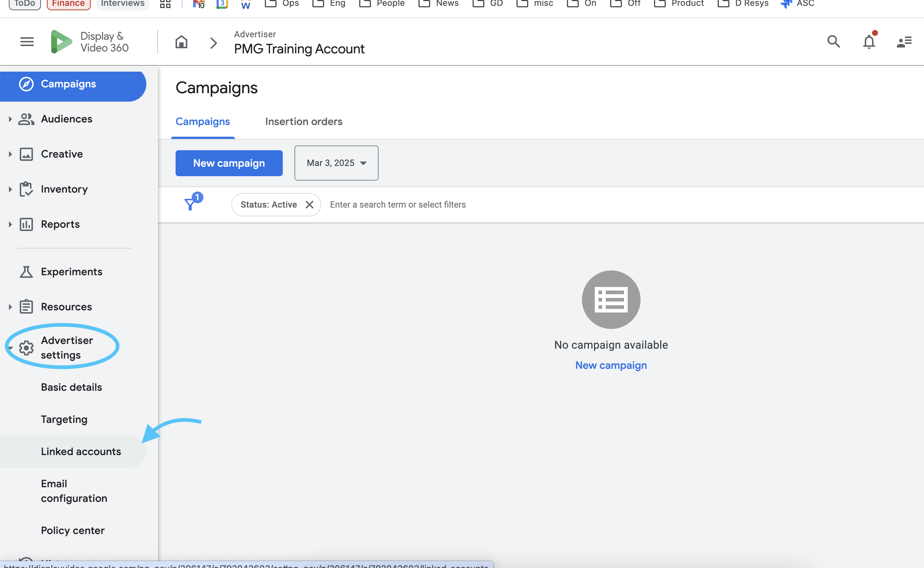Click the gray empty-list icon
The height and width of the screenshot is (568, 924).
(611, 300)
